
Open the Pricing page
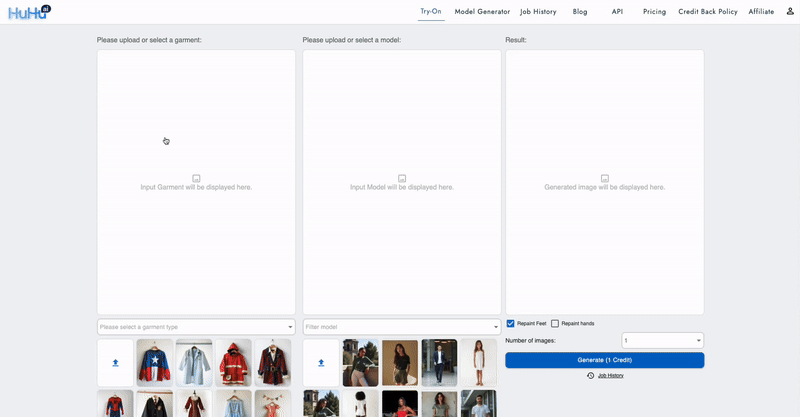(x=654, y=12)
